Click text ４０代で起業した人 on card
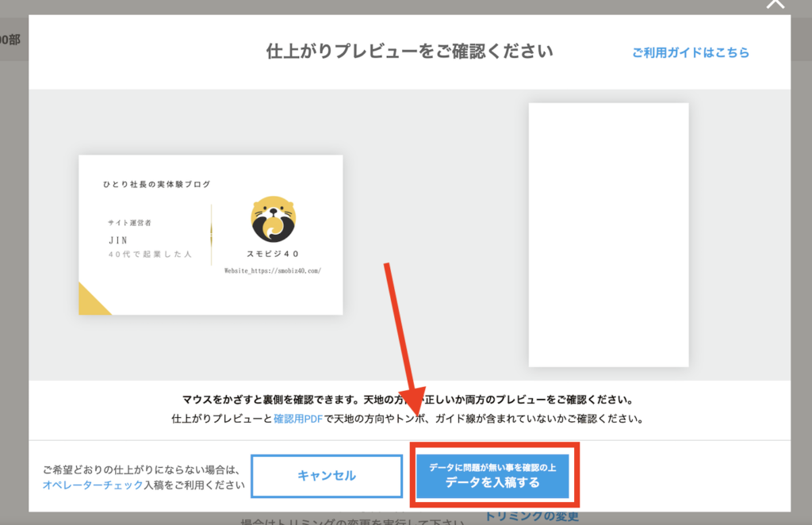The width and height of the screenshot is (812, 525). [150, 255]
